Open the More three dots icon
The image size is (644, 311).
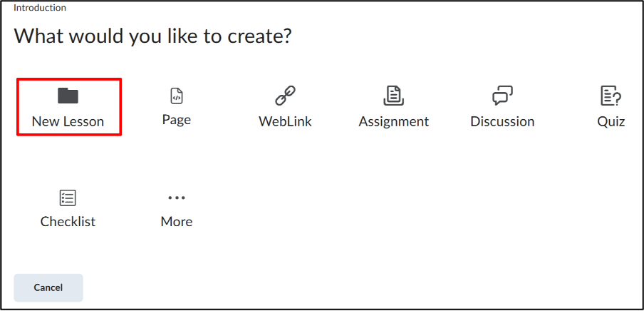click(x=177, y=198)
